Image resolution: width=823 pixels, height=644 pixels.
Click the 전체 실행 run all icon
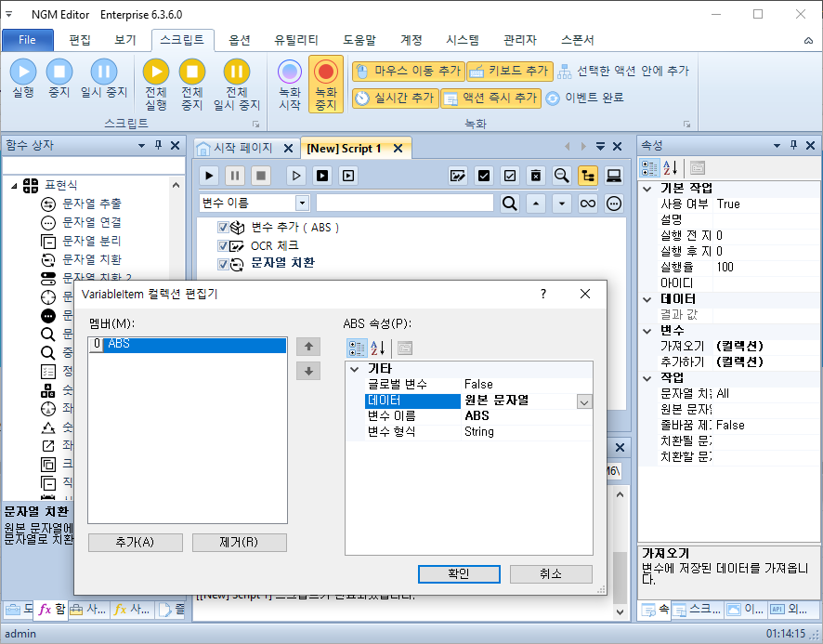[x=156, y=85]
